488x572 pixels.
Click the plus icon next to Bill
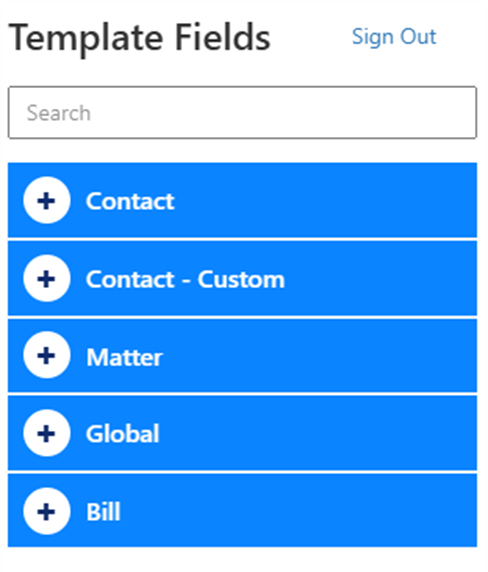(x=47, y=511)
